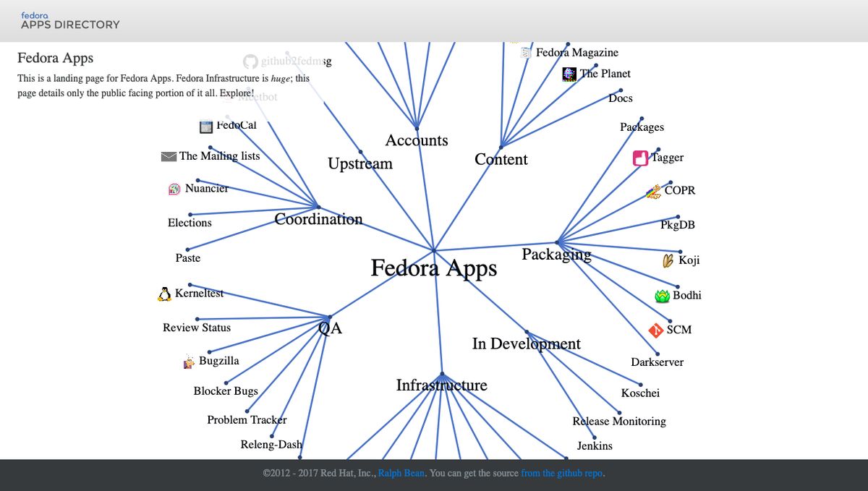868x491 pixels.
Task: Follow the github repo source link
Action: pos(563,473)
